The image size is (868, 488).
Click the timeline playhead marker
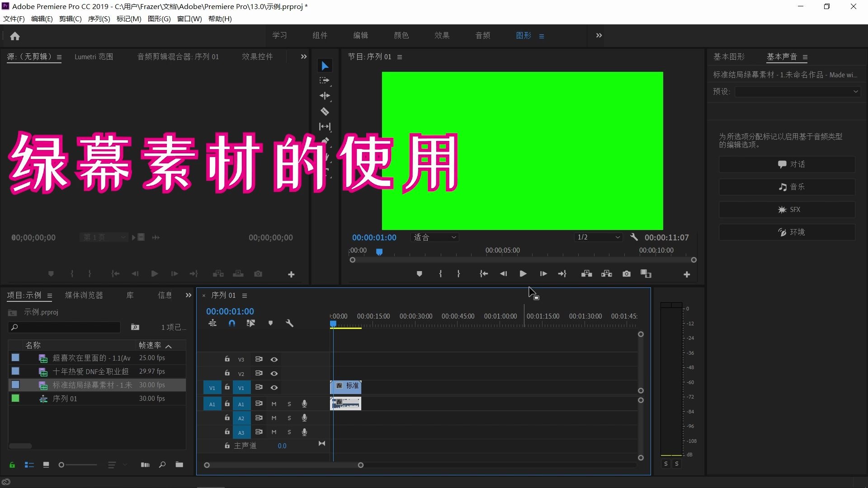pyautogui.click(x=333, y=324)
